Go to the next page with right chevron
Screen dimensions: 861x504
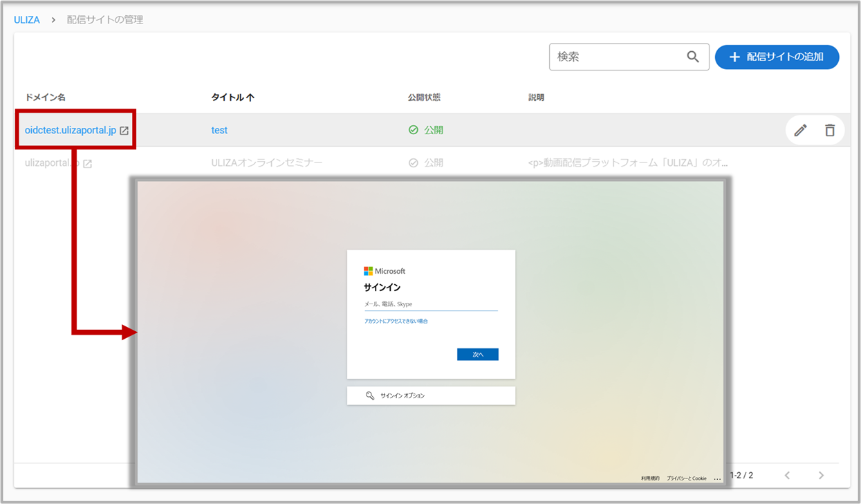click(821, 476)
